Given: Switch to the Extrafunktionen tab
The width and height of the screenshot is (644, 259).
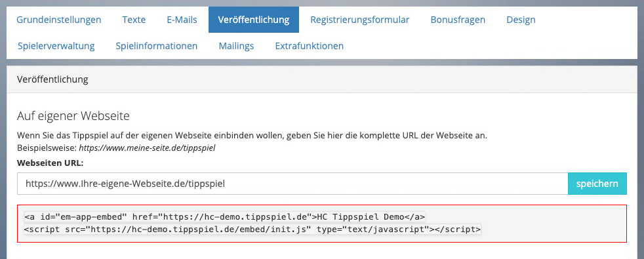Looking at the screenshot, I should pos(310,46).
